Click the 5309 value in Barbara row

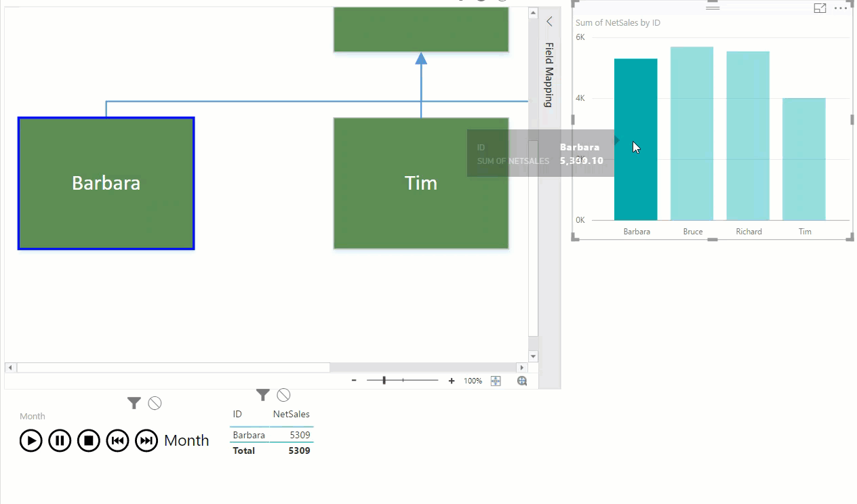point(300,435)
